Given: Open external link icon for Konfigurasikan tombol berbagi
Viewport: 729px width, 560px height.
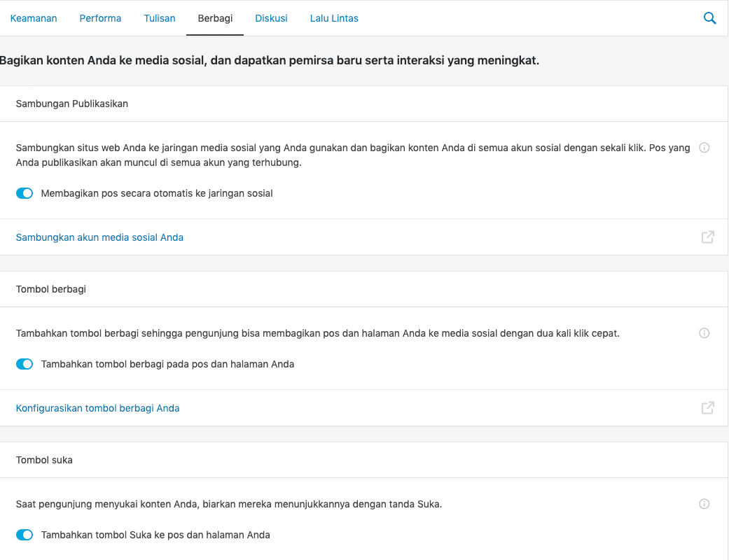Looking at the screenshot, I should (x=707, y=408).
